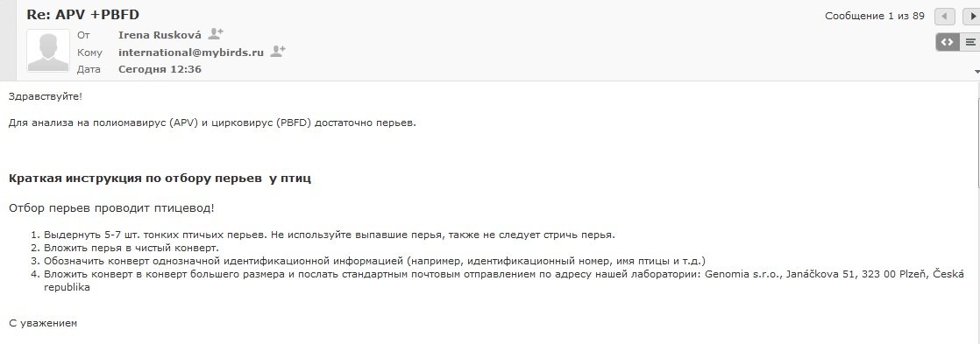Click the message counter "Сообщение 1 из 89"
980x344 pixels.
tap(875, 17)
